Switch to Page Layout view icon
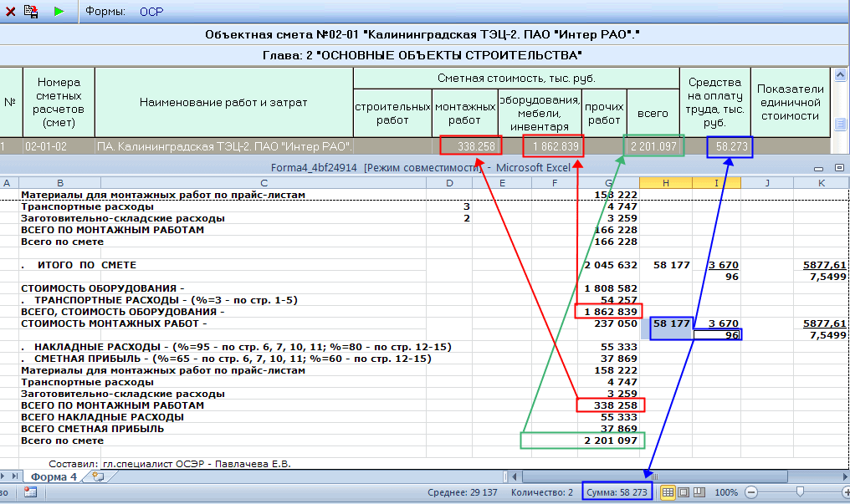 pos(684,492)
